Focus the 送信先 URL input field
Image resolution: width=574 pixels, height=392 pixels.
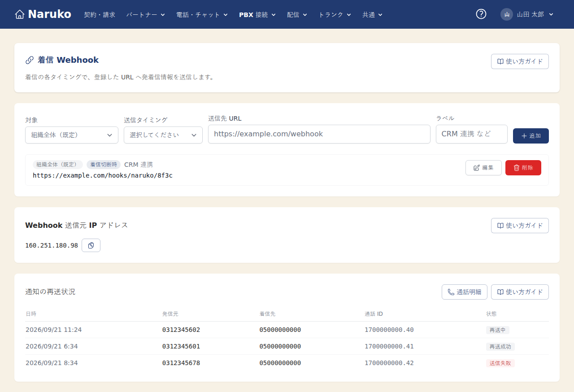(319, 134)
